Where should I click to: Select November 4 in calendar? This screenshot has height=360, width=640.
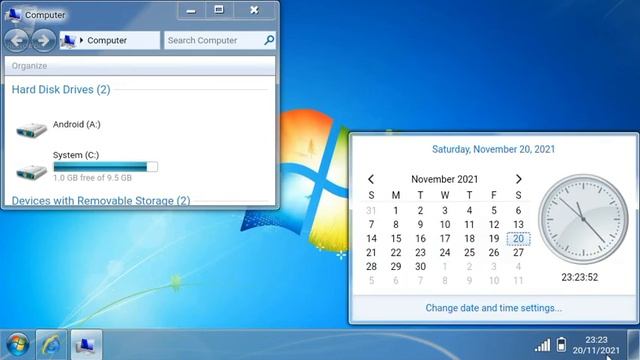tap(469, 211)
